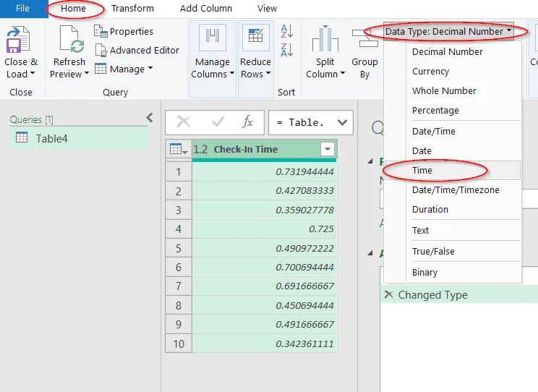Viewport: 538px width, 392px height.
Task: Switch to the View tab
Action: [267, 8]
